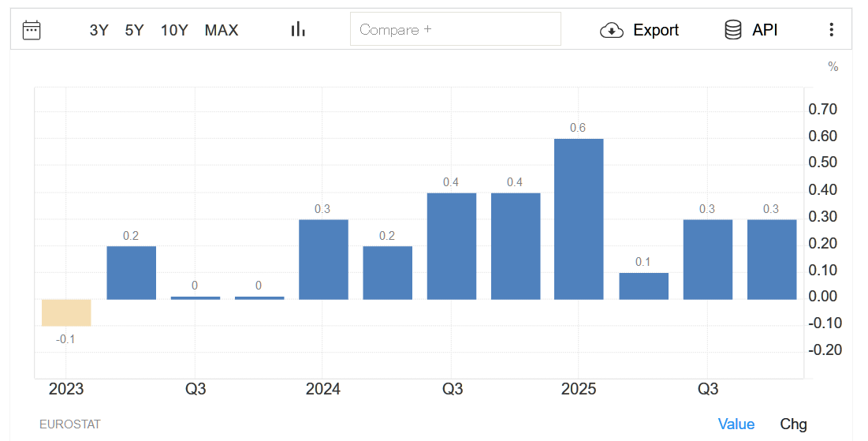This screenshot has width=868, height=441.
Task: Click the 0.3 bar at 2024
Action: 323,260
